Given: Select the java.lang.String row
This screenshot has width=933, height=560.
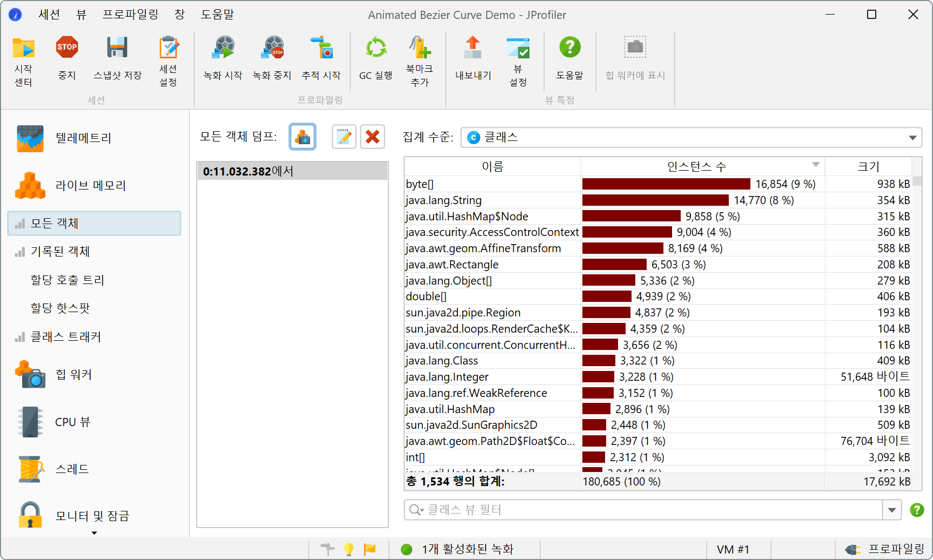Looking at the screenshot, I should pyautogui.click(x=658, y=200).
